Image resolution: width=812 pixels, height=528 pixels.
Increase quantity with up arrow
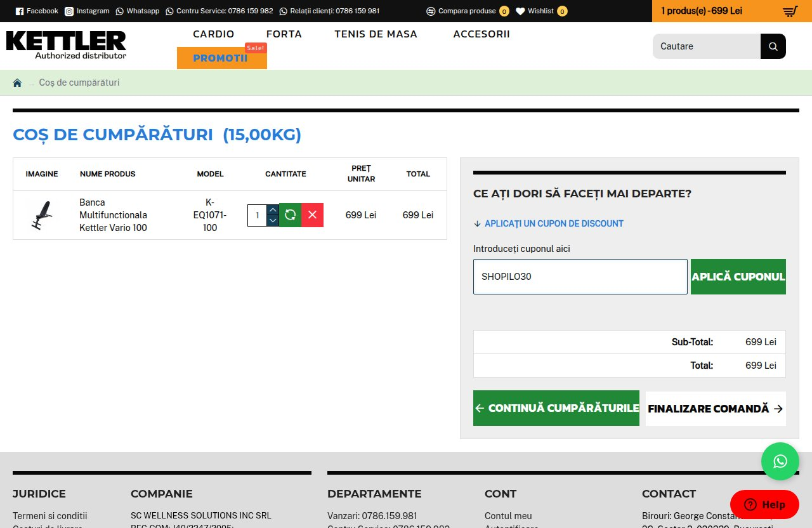(273, 210)
